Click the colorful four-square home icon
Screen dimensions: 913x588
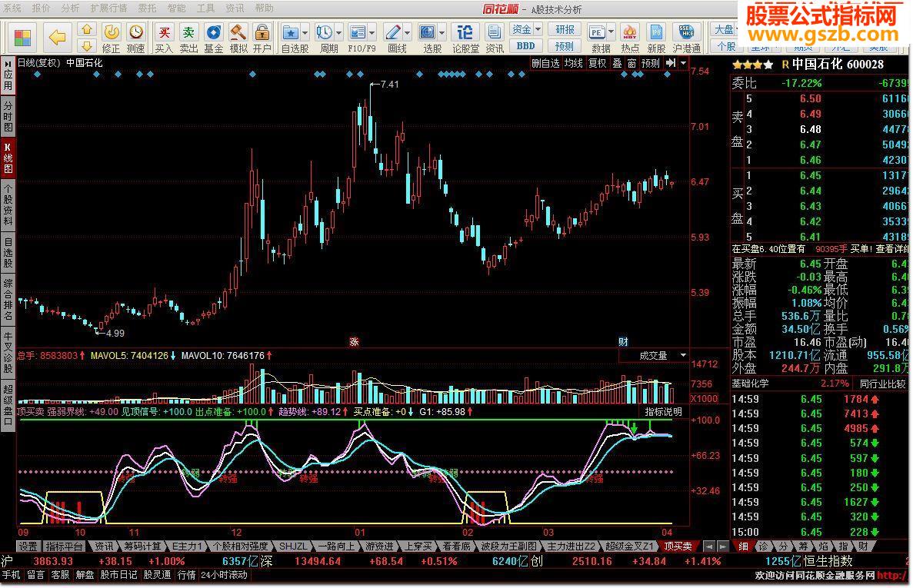[23, 38]
